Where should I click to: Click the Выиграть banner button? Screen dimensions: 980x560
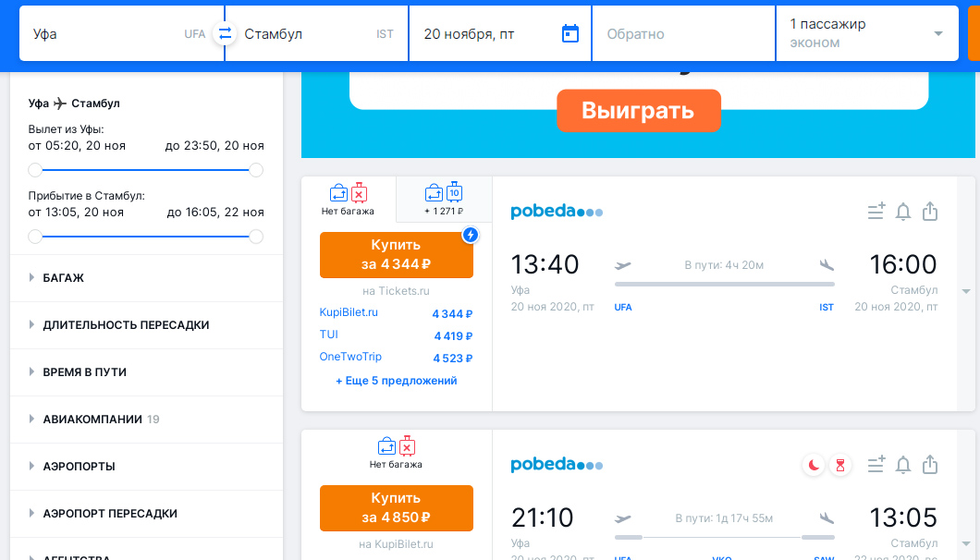point(639,111)
